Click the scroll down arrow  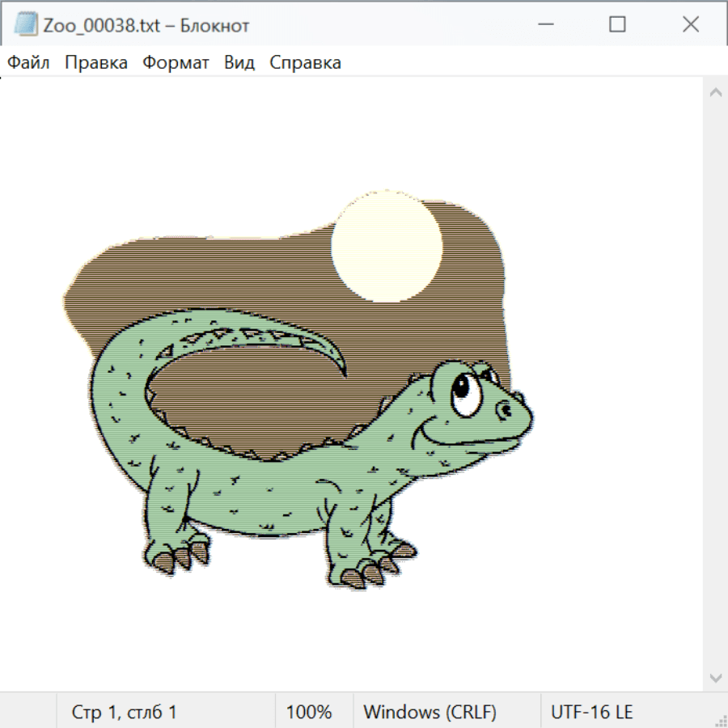pos(715,677)
